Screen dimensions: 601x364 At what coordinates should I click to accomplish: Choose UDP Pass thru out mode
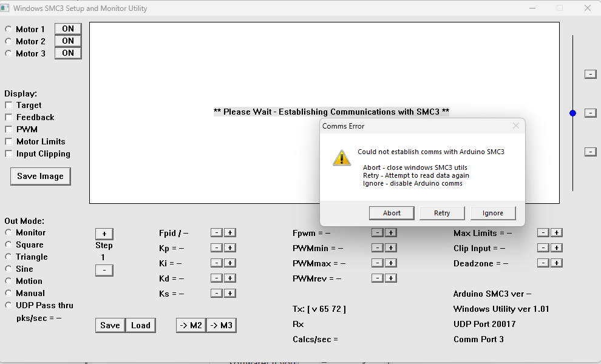8,305
